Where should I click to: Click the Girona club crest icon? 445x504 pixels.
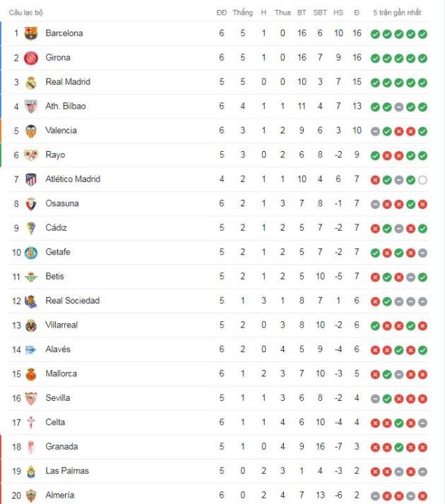click(x=31, y=58)
